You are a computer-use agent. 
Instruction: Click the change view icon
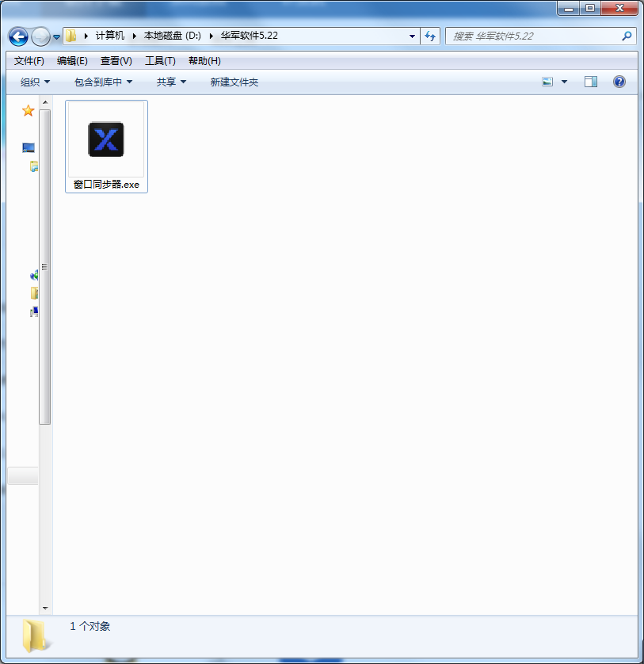pyautogui.click(x=547, y=82)
